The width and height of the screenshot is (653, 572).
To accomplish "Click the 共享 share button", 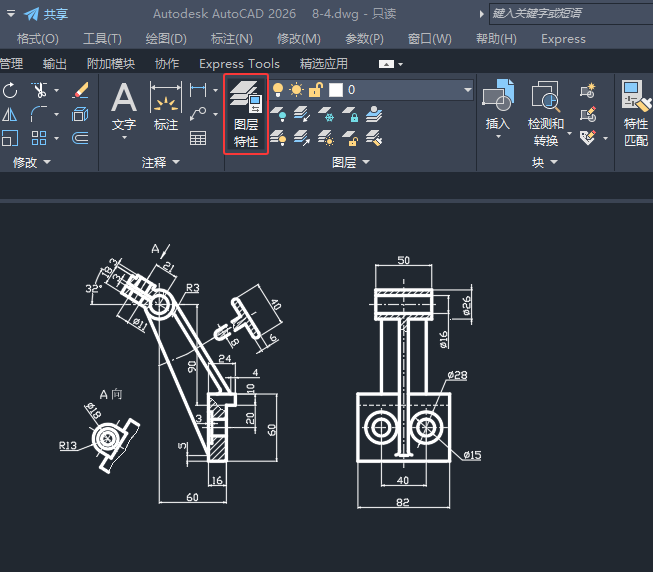I will [x=46, y=14].
